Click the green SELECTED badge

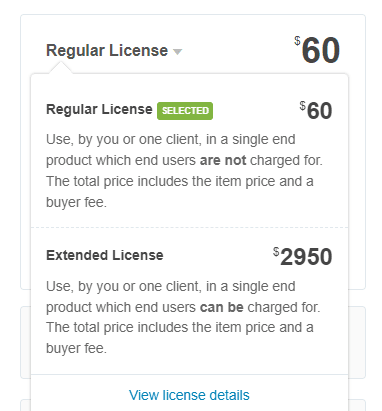[x=185, y=111]
